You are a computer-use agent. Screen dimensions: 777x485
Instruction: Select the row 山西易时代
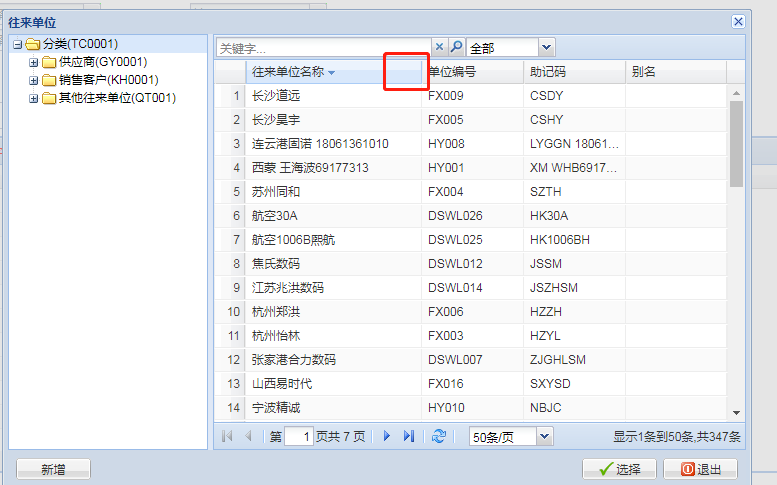click(471, 384)
